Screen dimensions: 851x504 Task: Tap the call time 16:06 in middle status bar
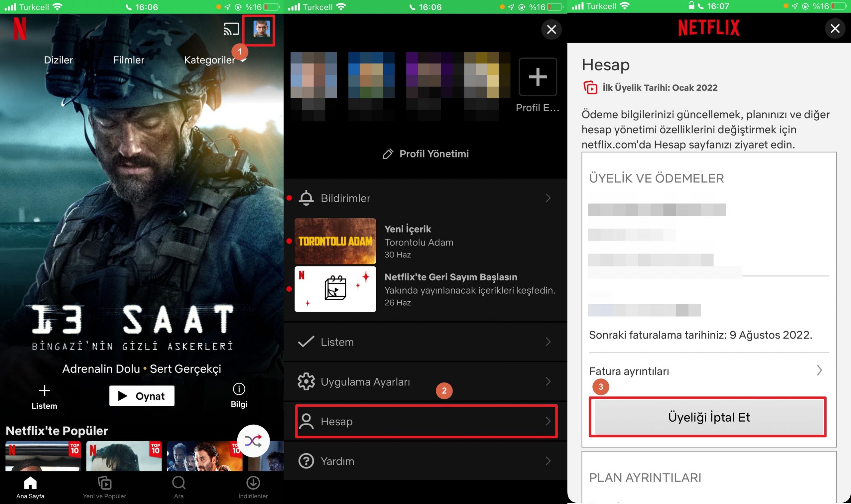pyautogui.click(x=430, y=7)
